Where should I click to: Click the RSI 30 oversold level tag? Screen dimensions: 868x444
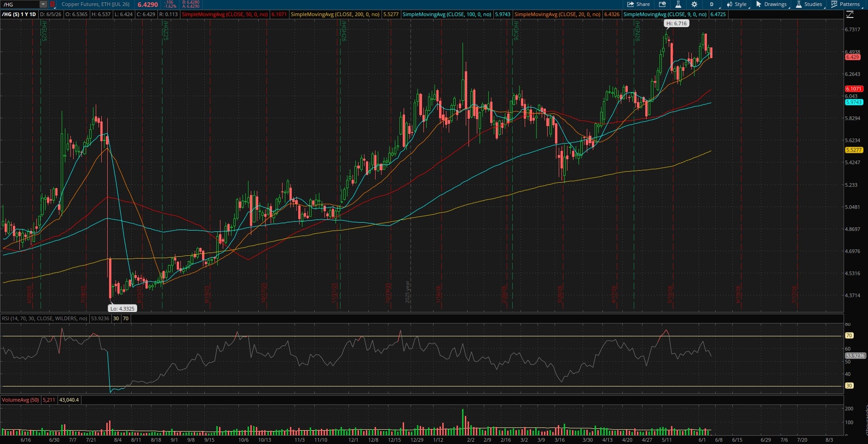coord(849,386)
